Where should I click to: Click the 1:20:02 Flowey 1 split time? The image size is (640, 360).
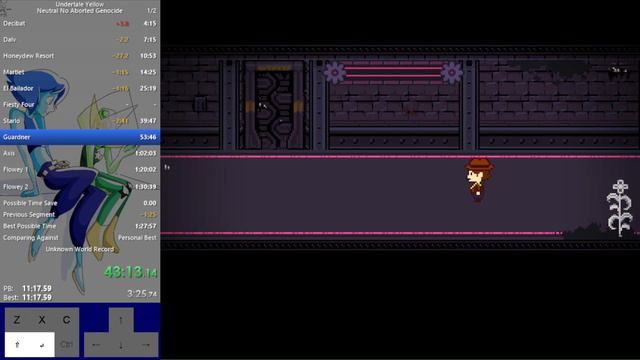tap(145, 170)
